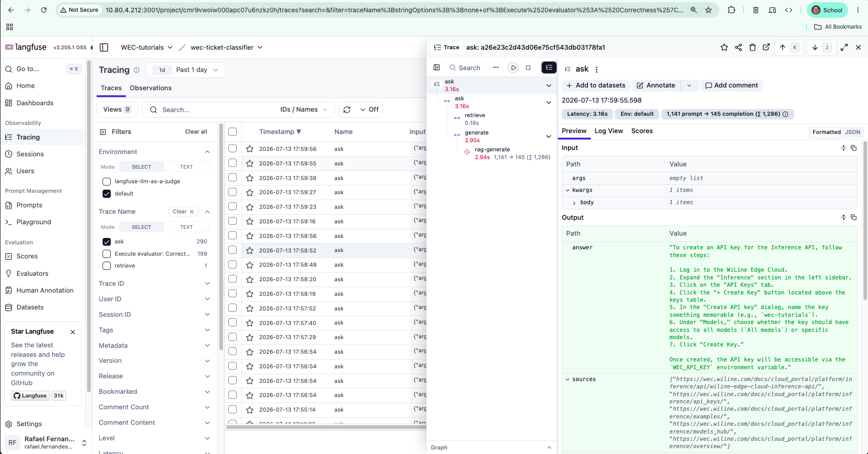Refresh the traces table

pyautogui.click(x=347, y=109)
